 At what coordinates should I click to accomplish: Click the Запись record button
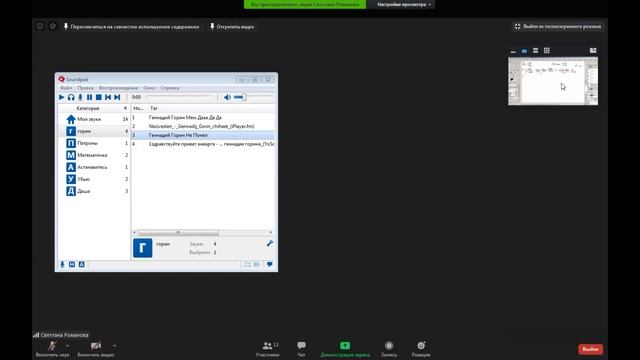coord(389,349)
